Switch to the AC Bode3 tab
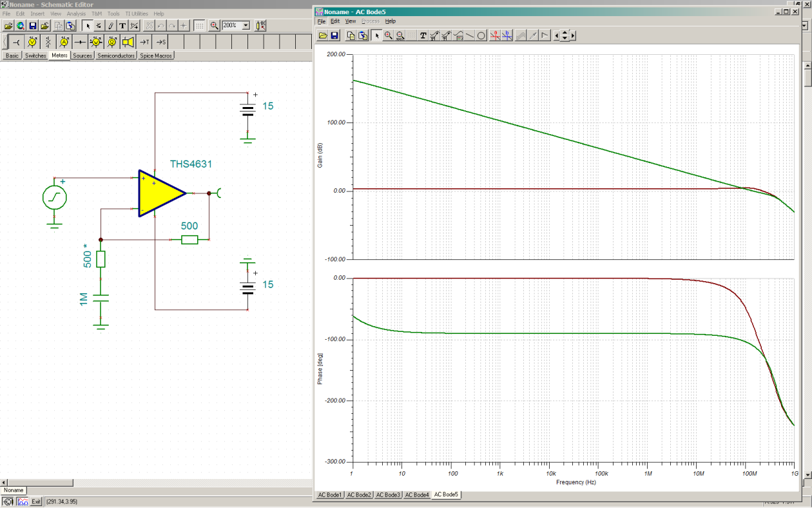Viewport: 812px width, 508px height. [388, 495]
